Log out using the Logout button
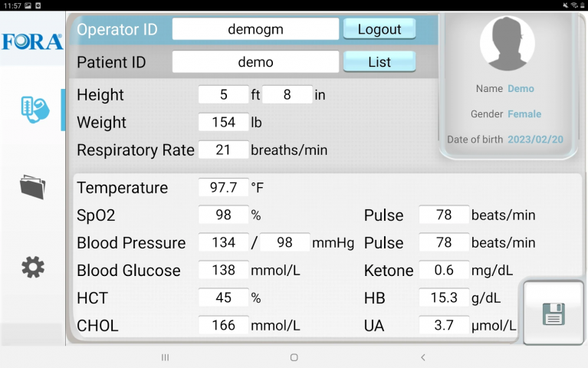 (379, 29)
